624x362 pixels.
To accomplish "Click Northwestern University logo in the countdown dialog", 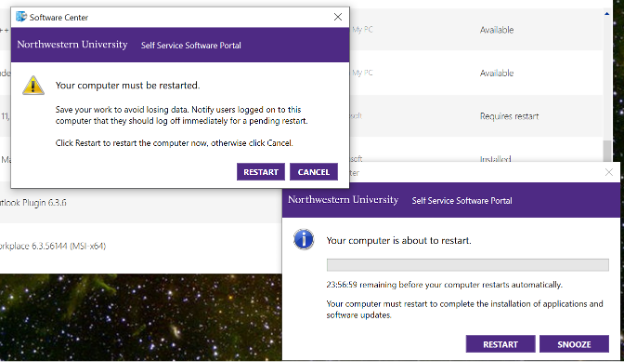I will click(343, 200).
